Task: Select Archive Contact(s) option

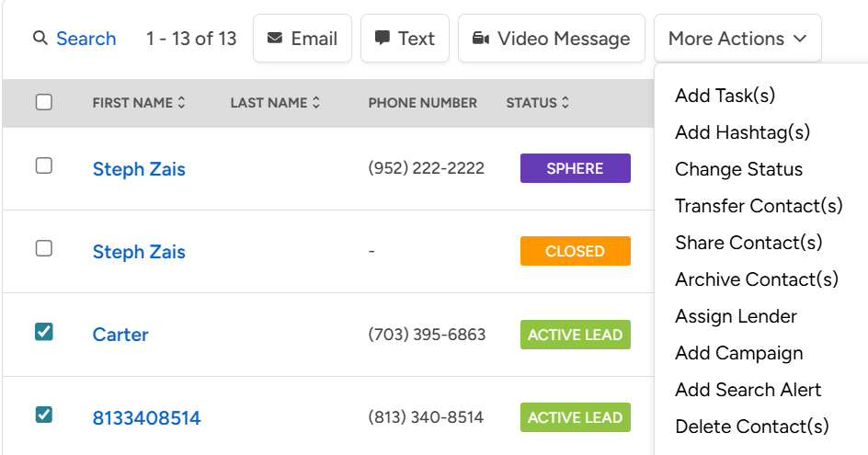Action: coord(756,279)
